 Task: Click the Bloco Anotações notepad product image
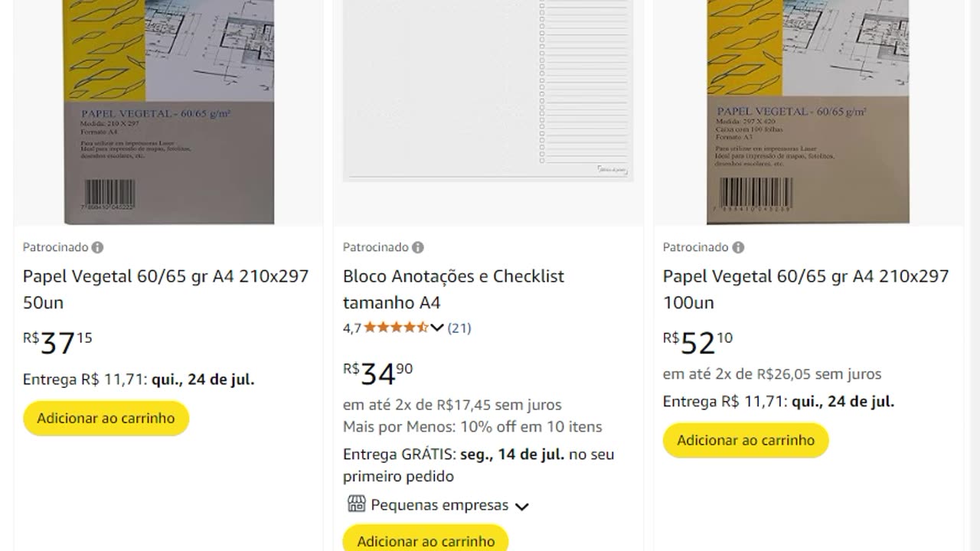488,90
